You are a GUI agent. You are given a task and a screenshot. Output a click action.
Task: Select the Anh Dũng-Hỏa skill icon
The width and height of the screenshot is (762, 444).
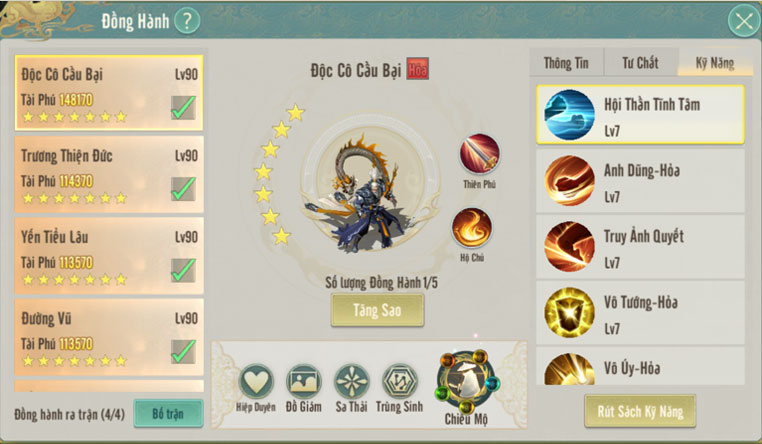point(569,181)
